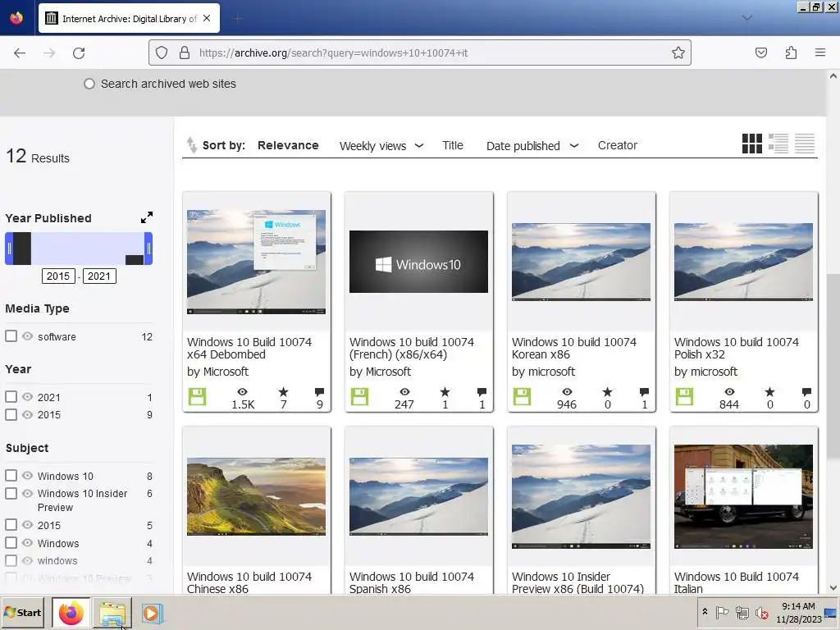840x630 pixels.
Task: Open a new browser tab
Action: pos(237,19)
